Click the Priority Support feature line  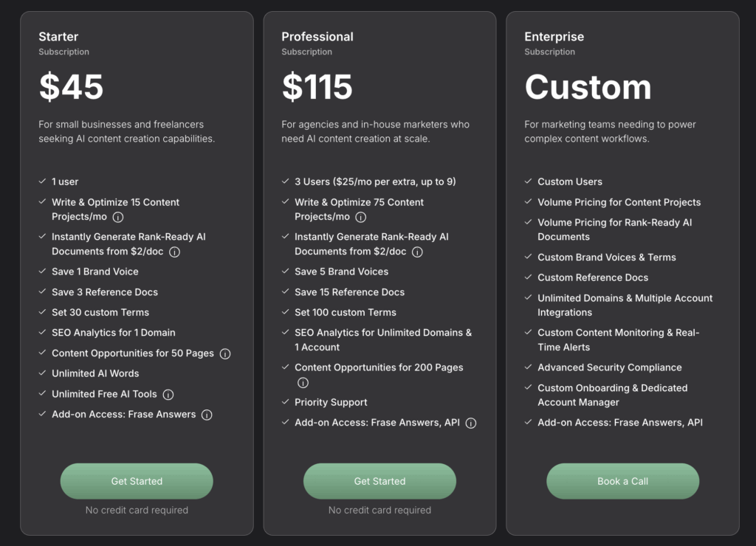coord(331,402)
